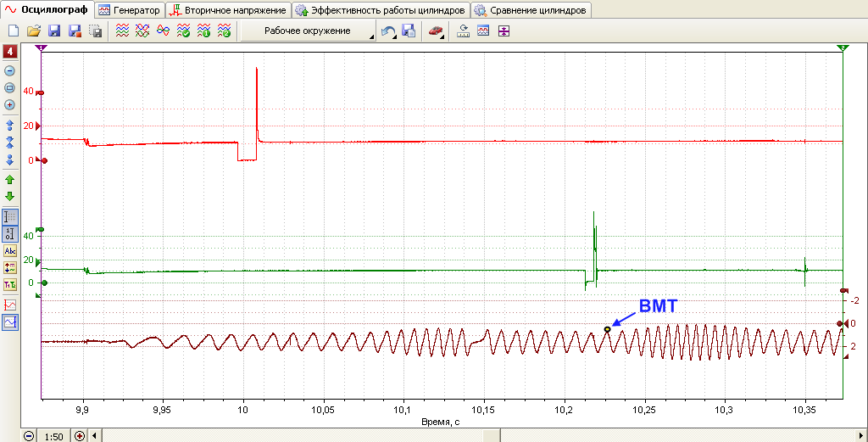
Task: Select the blue-red sine overlay icon
Action: (163, 31)
